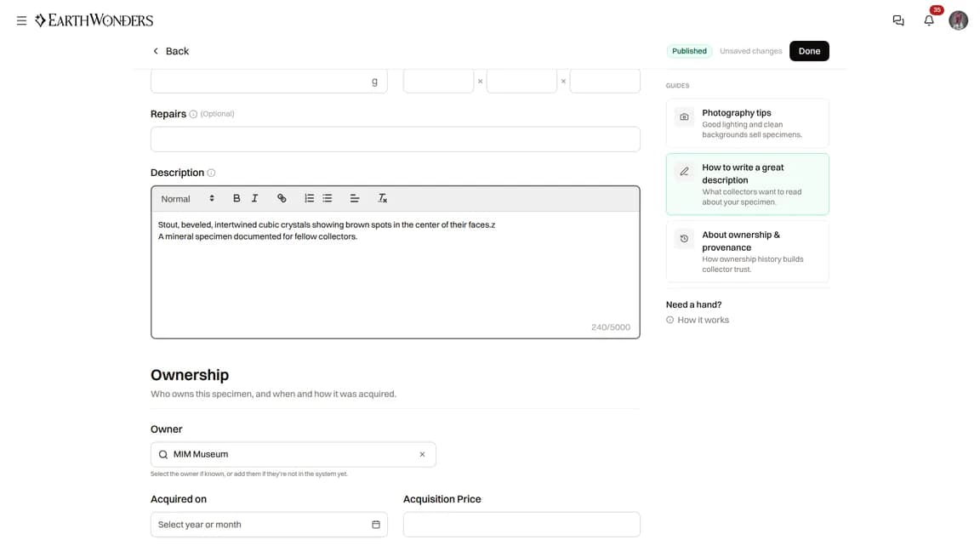980x551 pixels.
Task: Apply numbered list formatting
Action: (x=310, y=199)
